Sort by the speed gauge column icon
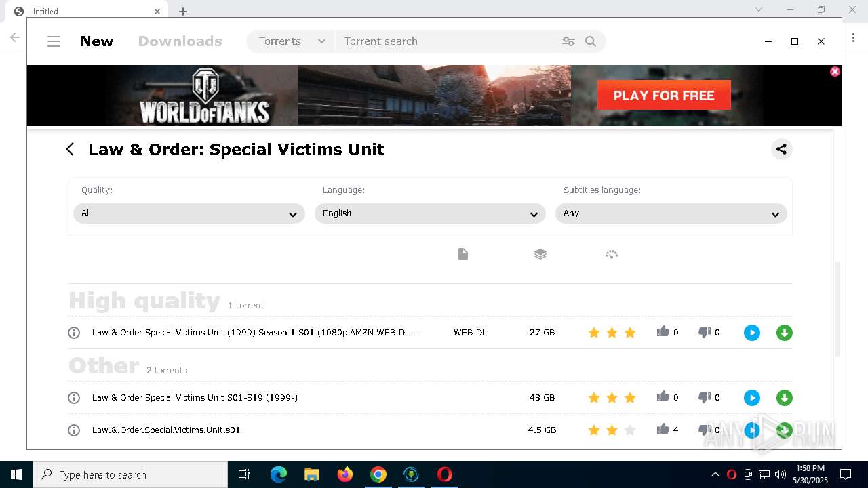The width and height of the screenshot is (868, 488). [x=612, y=254]
